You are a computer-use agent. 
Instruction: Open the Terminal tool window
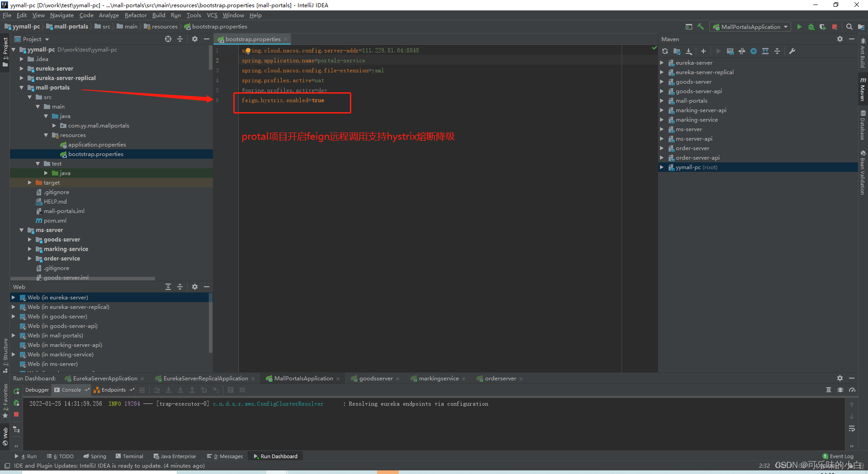[x=129, y=456]
